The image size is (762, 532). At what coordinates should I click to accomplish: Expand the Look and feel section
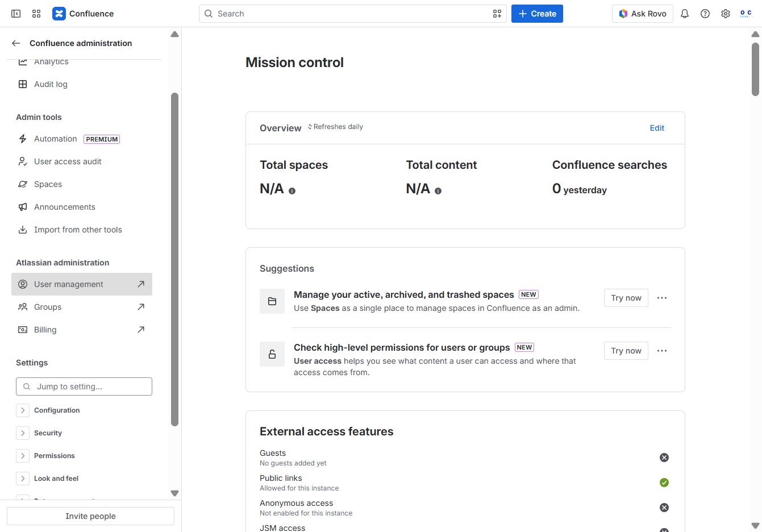[x=23, y=479]
